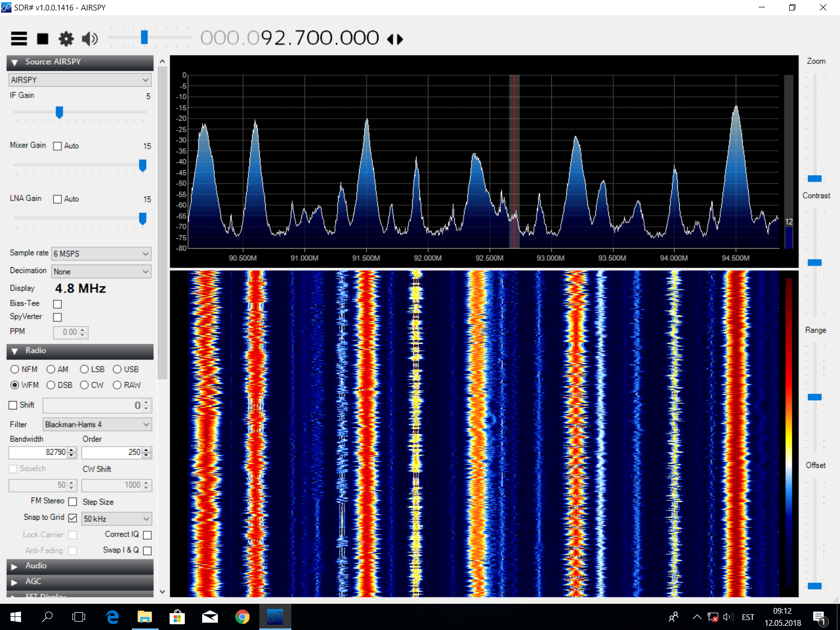
Task: Open the hamburger menu icon
Action: tap(19, 38)
